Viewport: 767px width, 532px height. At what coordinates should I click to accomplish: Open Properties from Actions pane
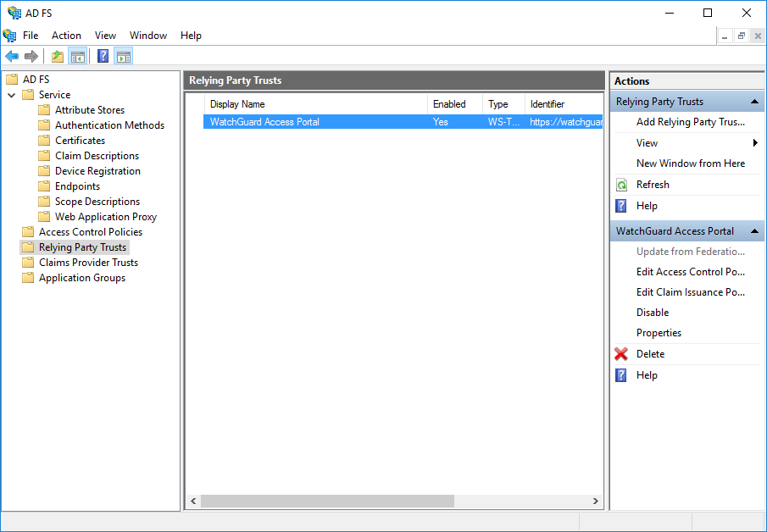[x=659, y=333]
